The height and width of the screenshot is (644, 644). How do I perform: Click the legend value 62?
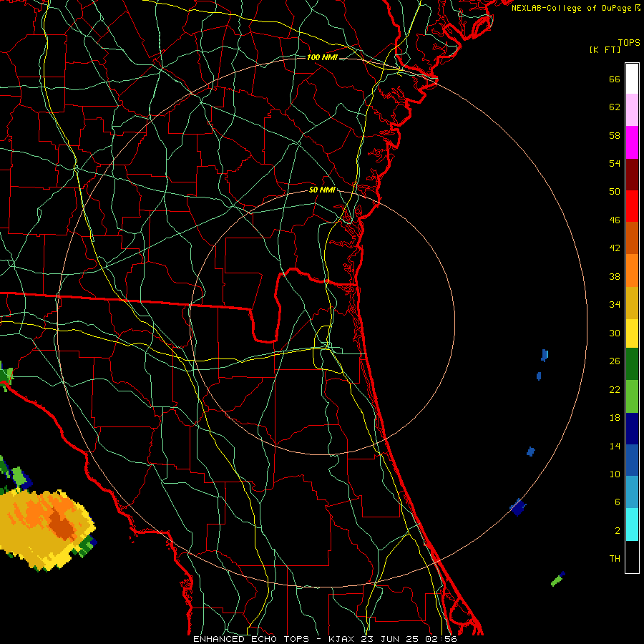point(615,107)
